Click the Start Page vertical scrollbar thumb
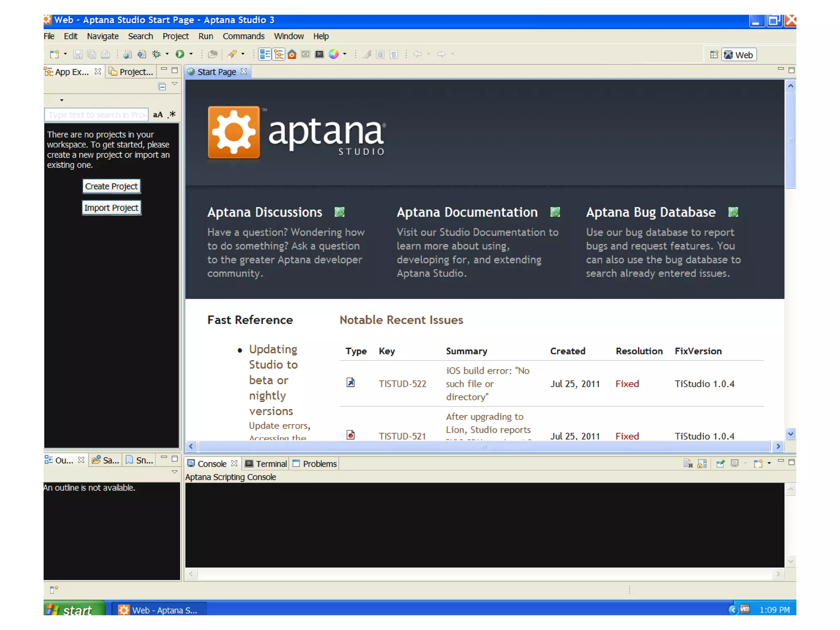 click(x=790, y=141)
